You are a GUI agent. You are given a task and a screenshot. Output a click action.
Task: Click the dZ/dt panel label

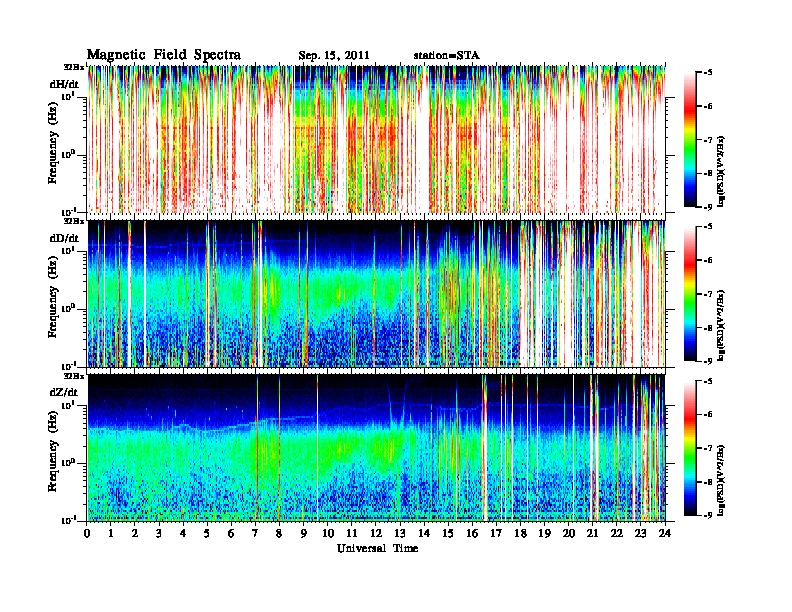click(64, 392)
